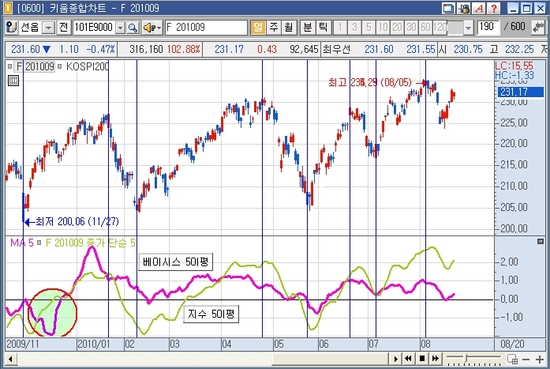550x369 pixels.
Task: Click the red question mark help icon
Action: tap(494, 8)
